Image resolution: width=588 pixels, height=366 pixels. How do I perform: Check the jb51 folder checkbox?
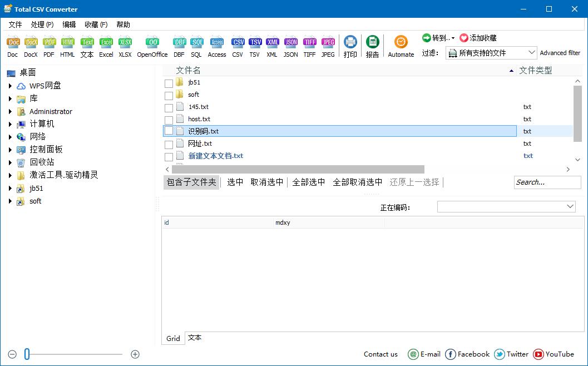pyautogui.click(x=169, y=83)
